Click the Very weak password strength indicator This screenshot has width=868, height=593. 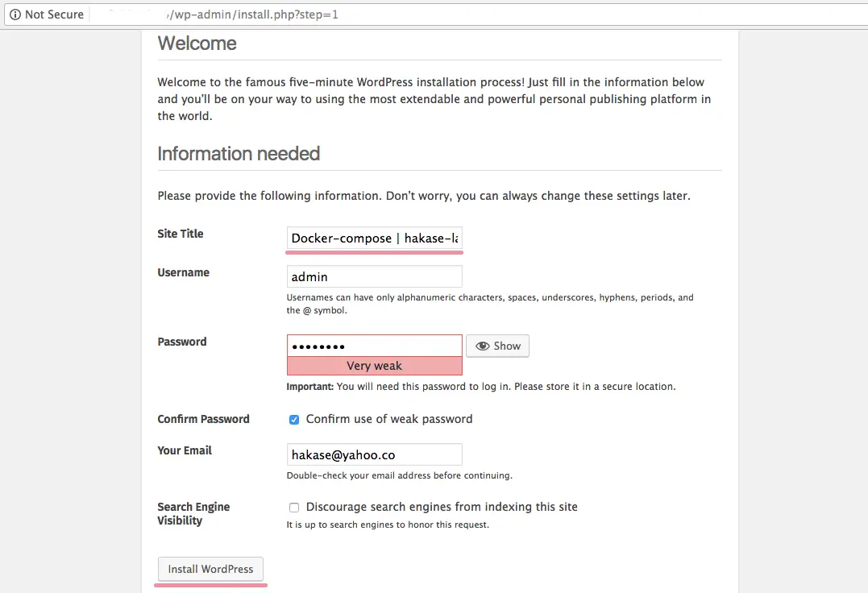pyautogui.click(x=374, y=367)
